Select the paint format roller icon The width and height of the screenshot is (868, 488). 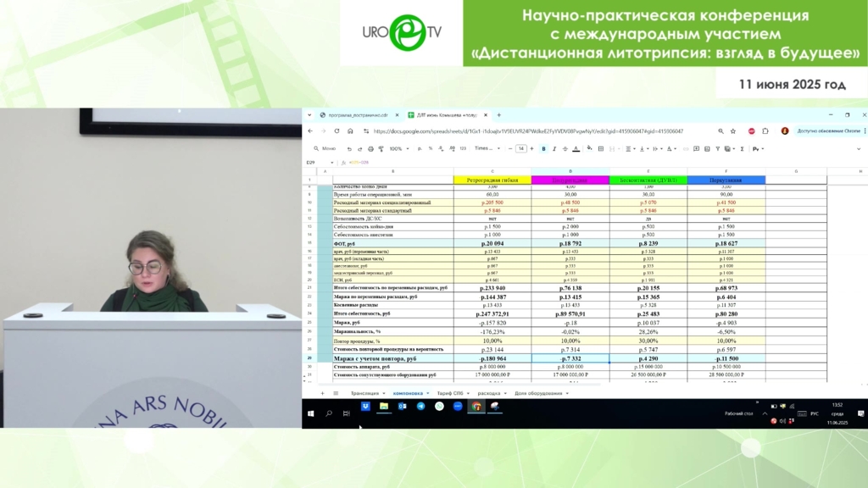tap(381, 149)
